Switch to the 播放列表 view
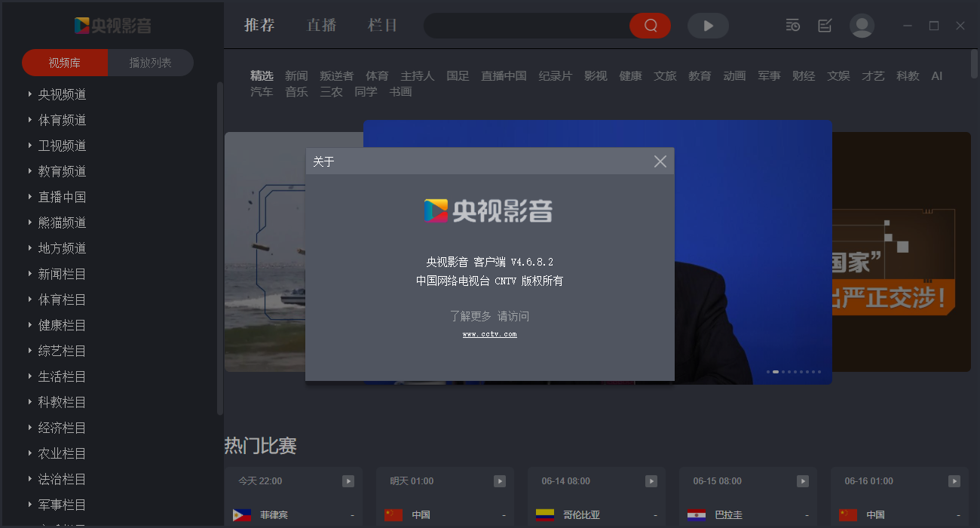 [150, 63]
